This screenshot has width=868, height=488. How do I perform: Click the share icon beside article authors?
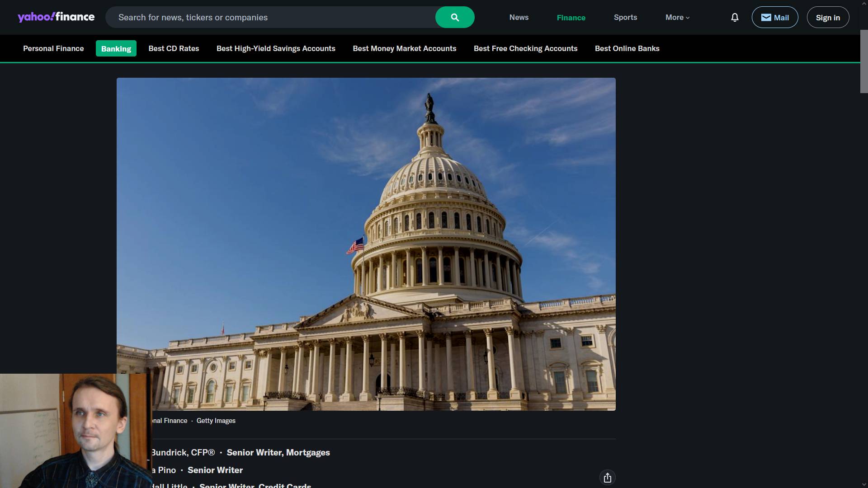click(x=607, y=478)
